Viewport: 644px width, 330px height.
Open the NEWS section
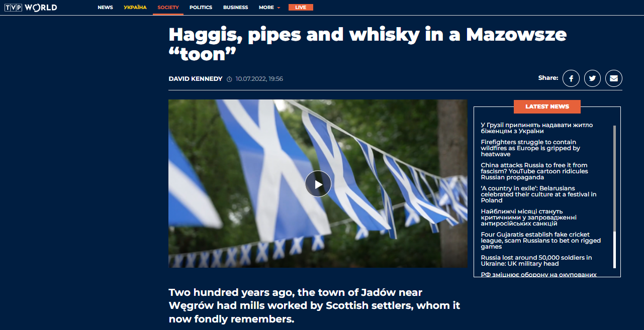point(106,8)
